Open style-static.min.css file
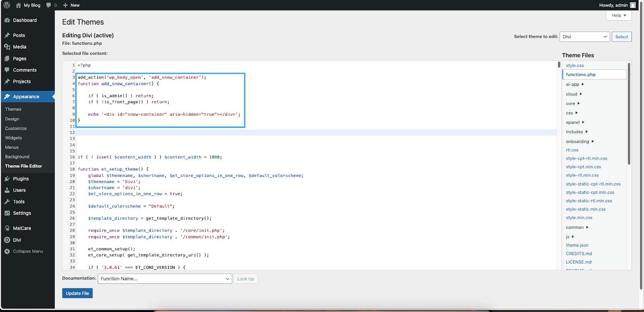The width and height of the screenshot is (644, 312). 586,209
